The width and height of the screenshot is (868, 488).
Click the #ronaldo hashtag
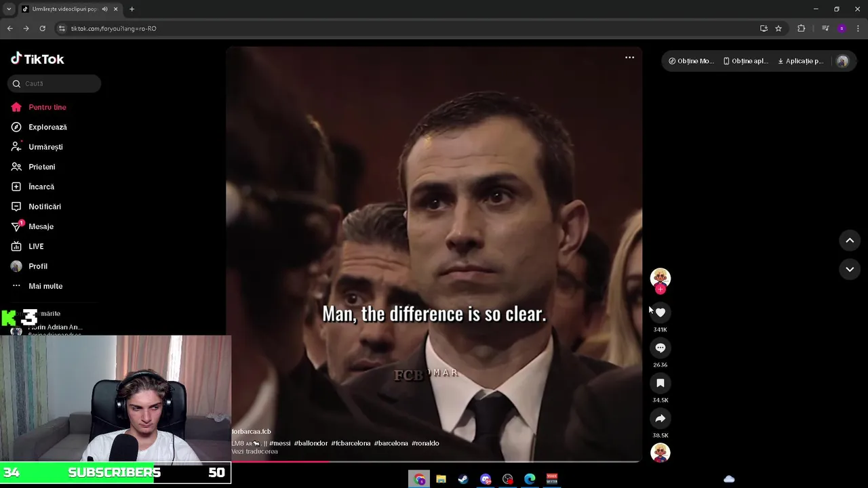(425, 443)
